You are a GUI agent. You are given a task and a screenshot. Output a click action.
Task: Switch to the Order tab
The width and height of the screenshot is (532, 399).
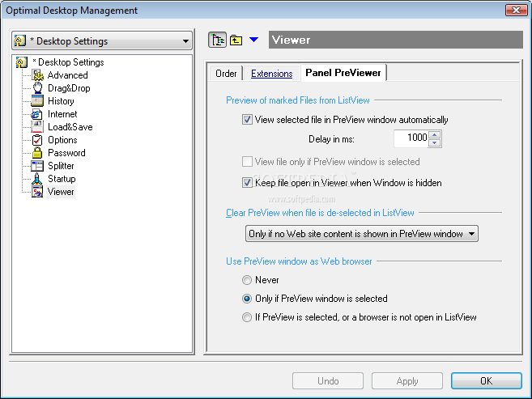(x=226, y=73)
